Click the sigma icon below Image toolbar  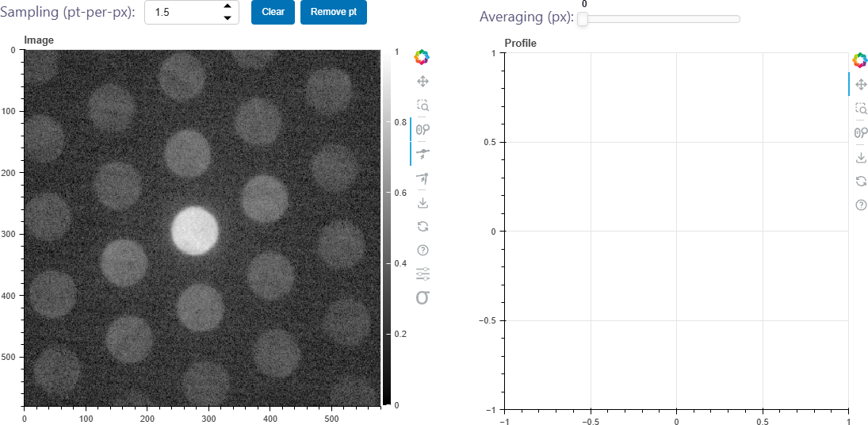click(423, 297)
